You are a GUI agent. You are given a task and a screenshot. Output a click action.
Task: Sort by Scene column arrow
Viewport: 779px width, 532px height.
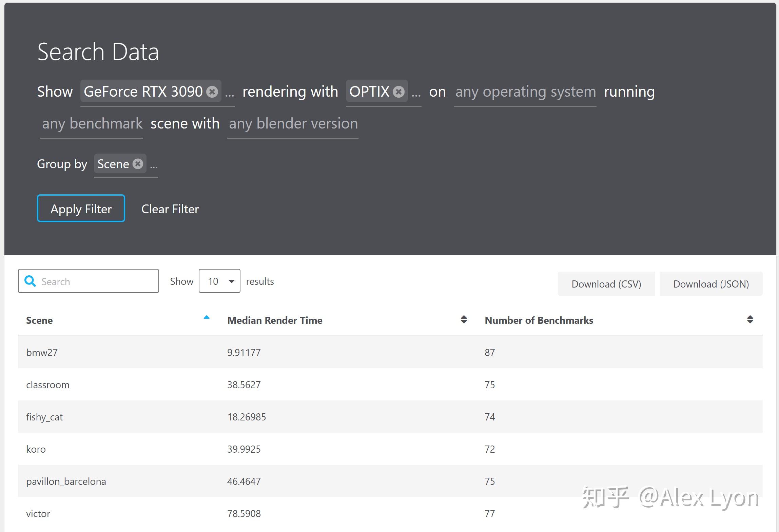pyautogui.click(x=207, y=318)
